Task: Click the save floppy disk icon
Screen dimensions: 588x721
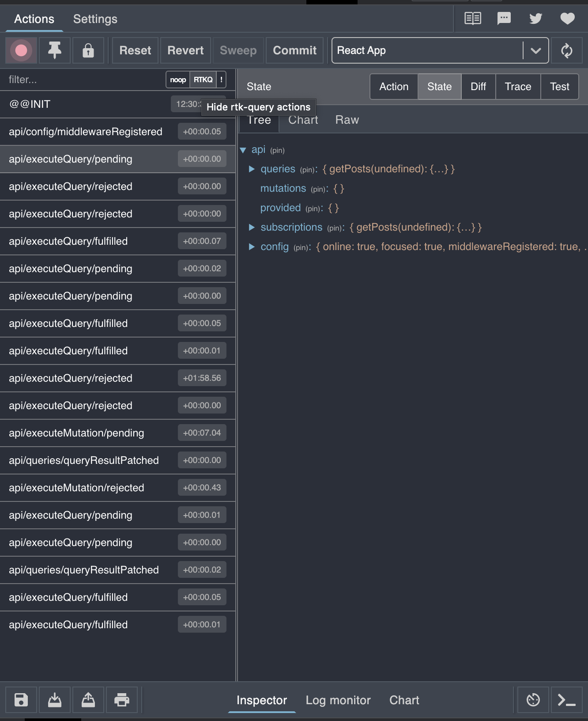Action: [21, 700]
